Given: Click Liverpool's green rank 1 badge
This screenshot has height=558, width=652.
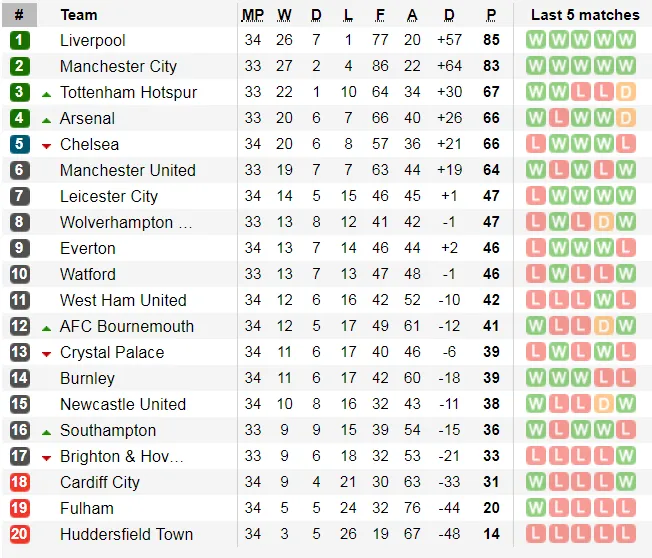Looking at the screenshot, I should click(20, 41).
